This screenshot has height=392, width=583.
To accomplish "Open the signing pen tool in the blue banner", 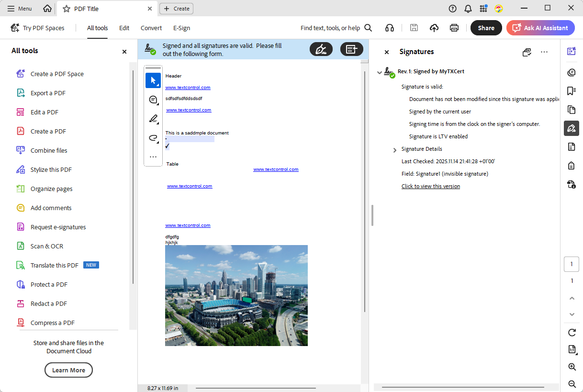I will pos(321,49).
